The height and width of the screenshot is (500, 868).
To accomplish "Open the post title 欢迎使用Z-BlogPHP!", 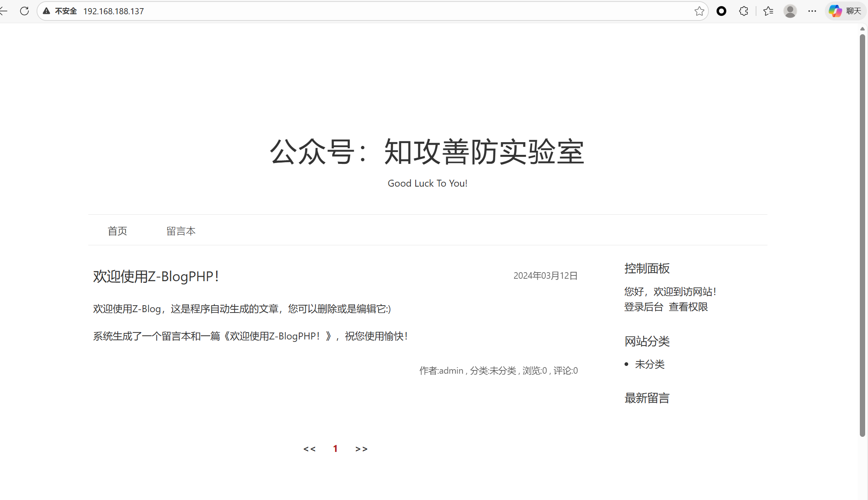I will 156,276.
